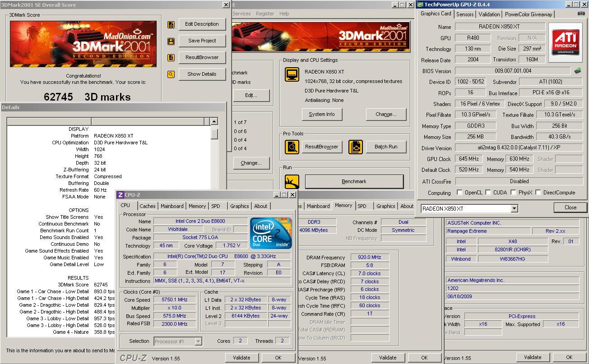Click the Benchmark run button

point(354,182)
